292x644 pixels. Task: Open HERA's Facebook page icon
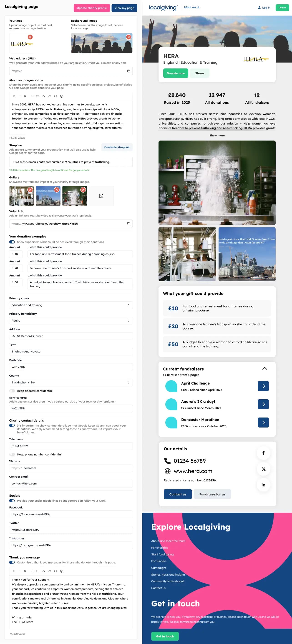click(263, 453)
